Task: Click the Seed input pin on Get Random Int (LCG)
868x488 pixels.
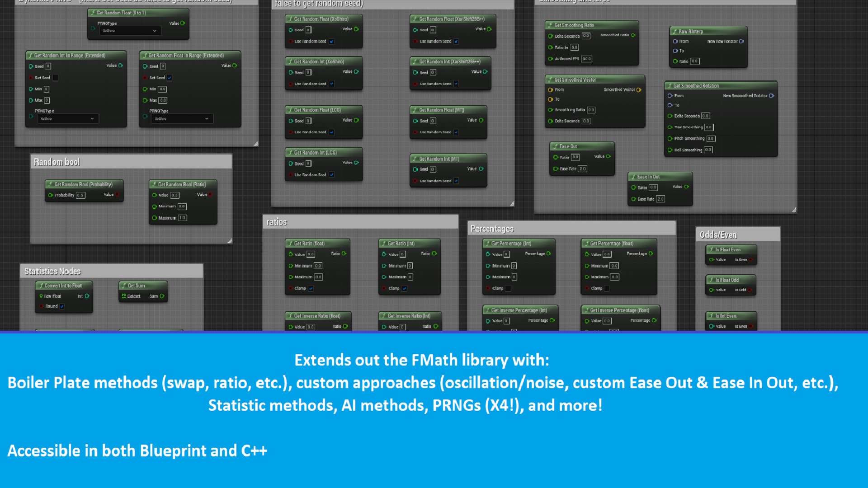Action: [x=291, y=164]
